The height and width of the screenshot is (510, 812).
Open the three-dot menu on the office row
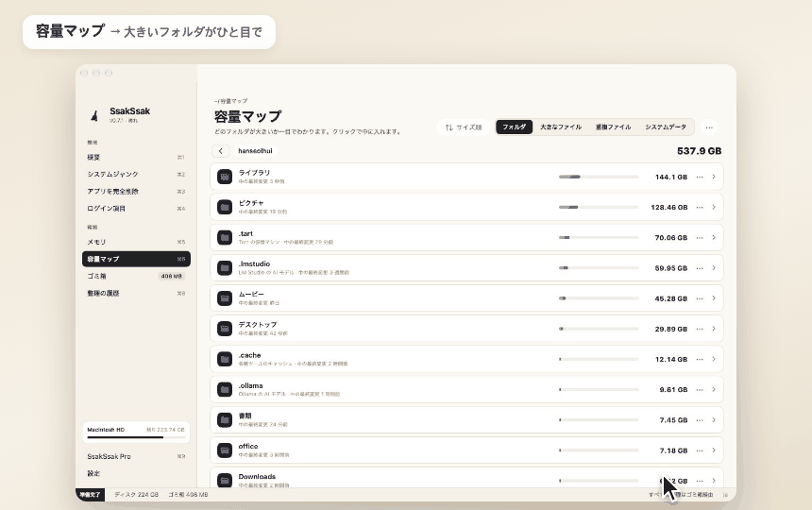point(700,450)
